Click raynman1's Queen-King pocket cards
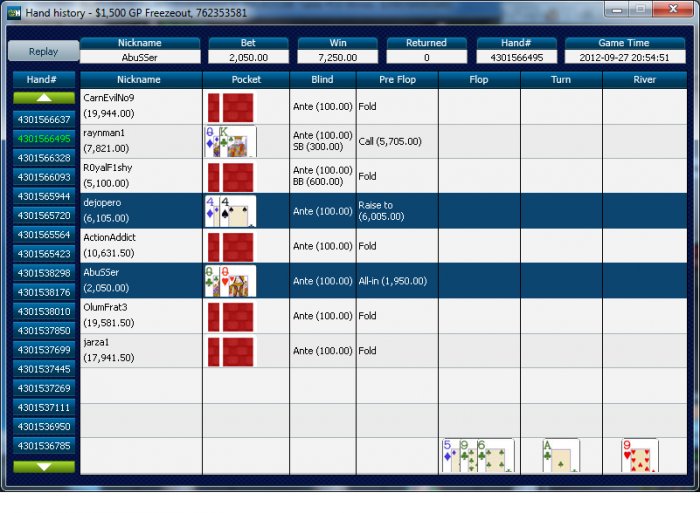700x513 pixels. click(x=230, y=142)
